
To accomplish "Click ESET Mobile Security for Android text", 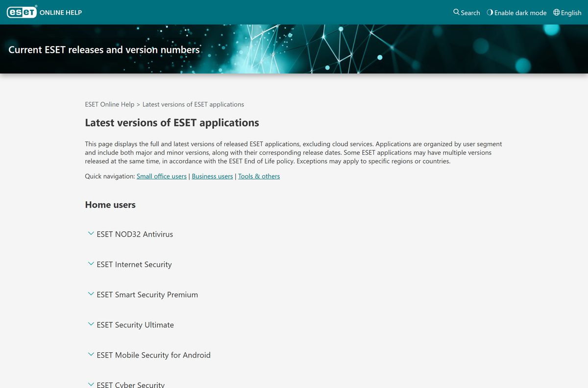I will click(x=154, y=355).
